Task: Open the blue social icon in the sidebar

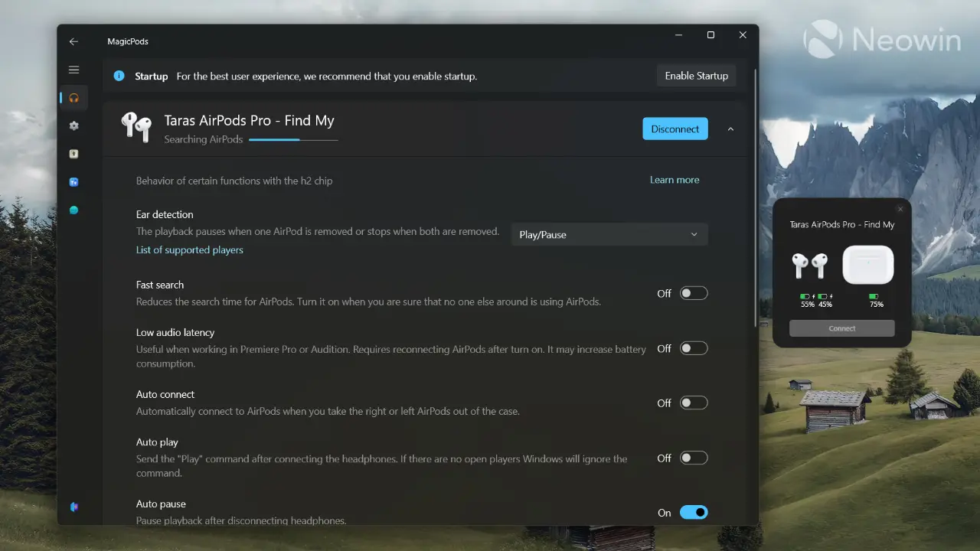Action: point(73,182)
